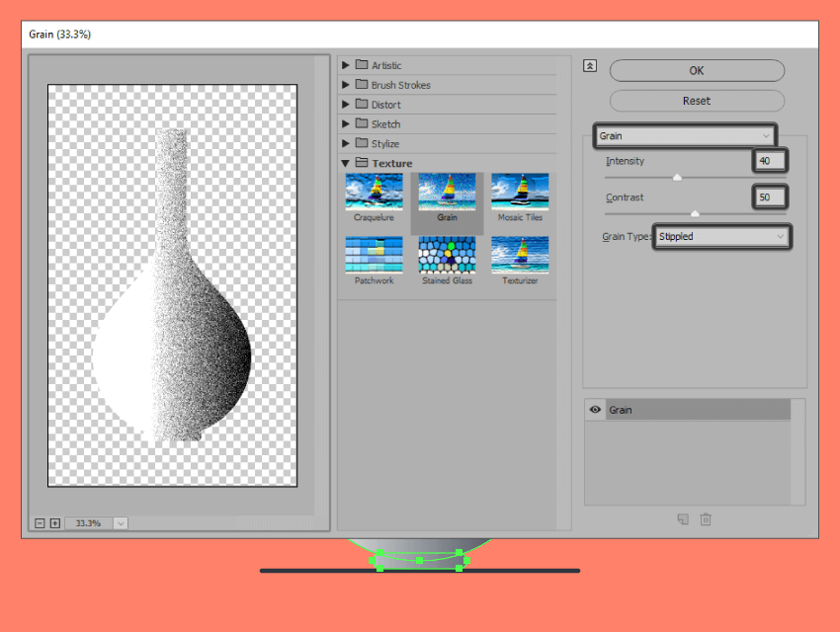Click the Intensity value field
This screenshot has height=632, width=840.
tap(770, 161)
